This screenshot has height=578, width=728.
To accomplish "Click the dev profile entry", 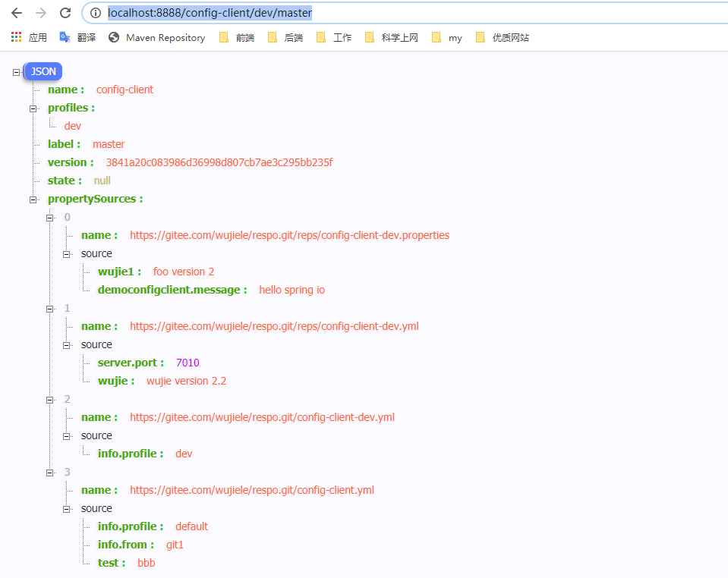I will (73, 126).
